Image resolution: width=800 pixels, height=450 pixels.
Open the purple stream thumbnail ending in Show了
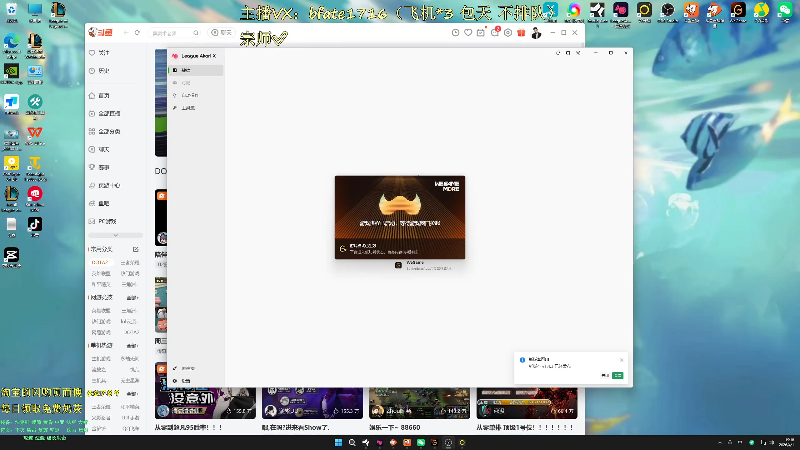pyautogui.click(x=312, y=403)
